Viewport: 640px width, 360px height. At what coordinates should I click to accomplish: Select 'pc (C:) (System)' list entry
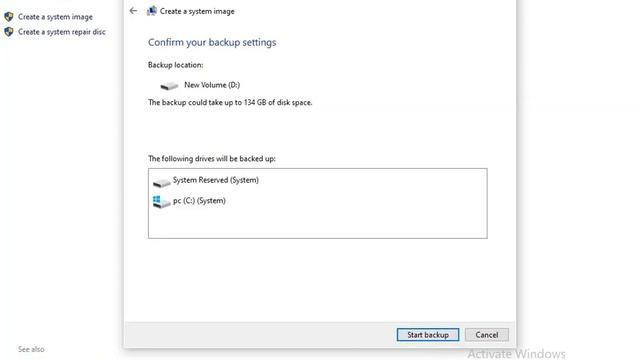click(199, 201)
